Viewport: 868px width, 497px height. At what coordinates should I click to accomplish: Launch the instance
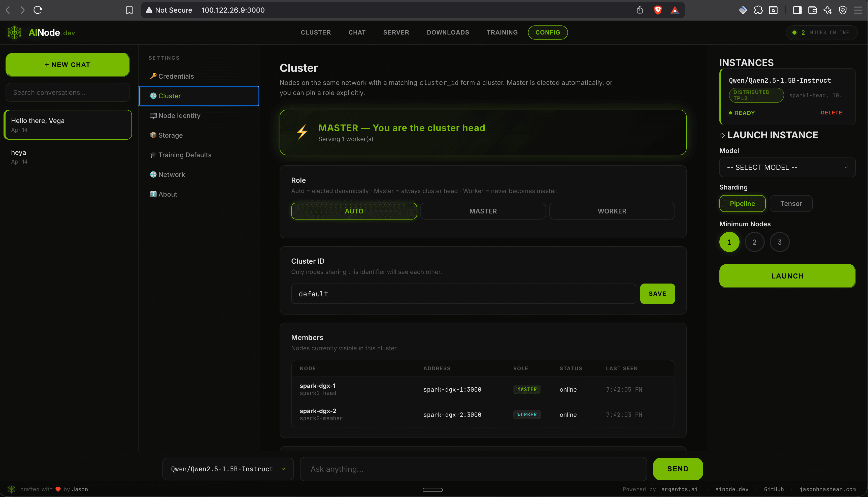[x=787, y=276]
